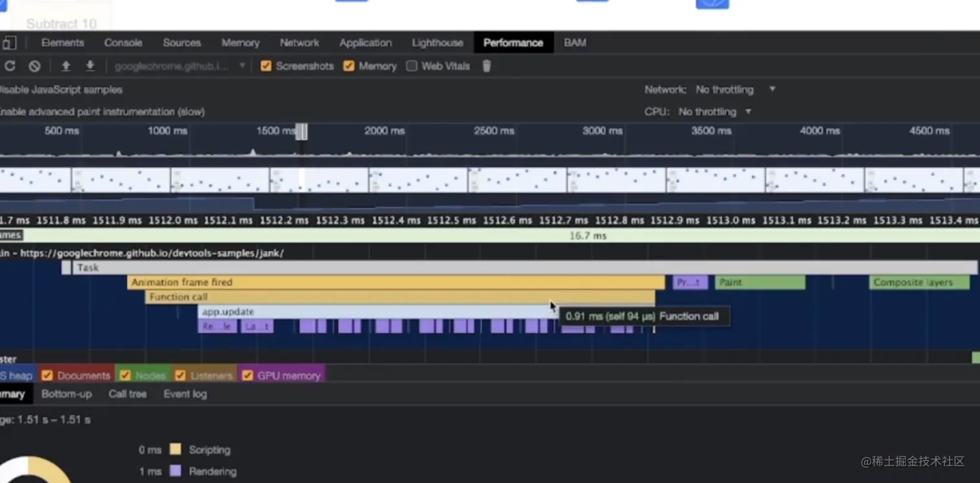Click the collect garbage trash icon

coord(487,66)
